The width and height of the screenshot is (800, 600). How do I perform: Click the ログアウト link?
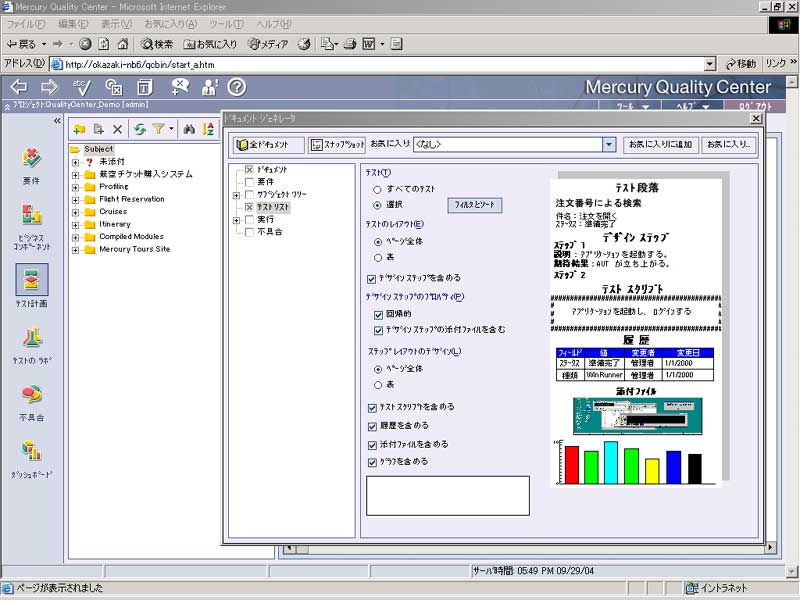[755, 106]
